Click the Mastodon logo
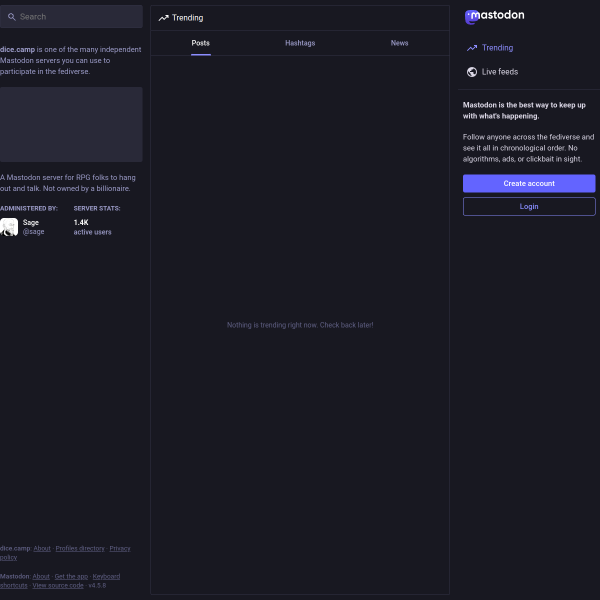600x600 pixels. [x=494, y=16]
